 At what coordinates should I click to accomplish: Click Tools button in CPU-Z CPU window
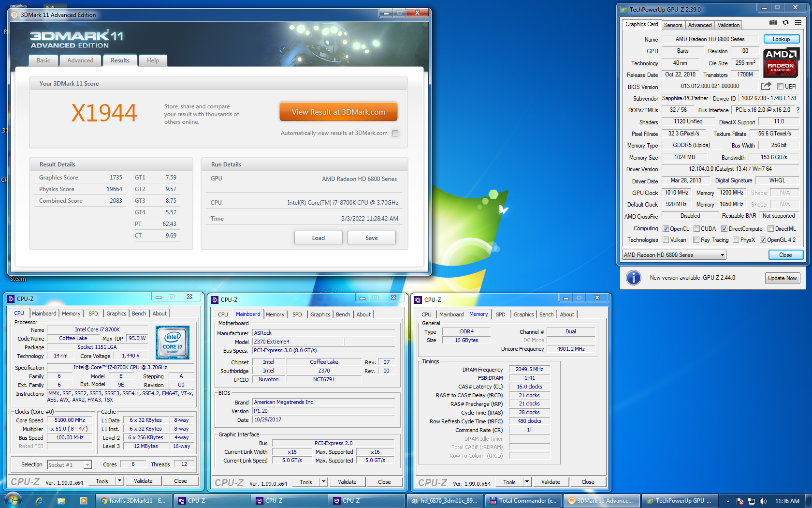coord(102,481)
